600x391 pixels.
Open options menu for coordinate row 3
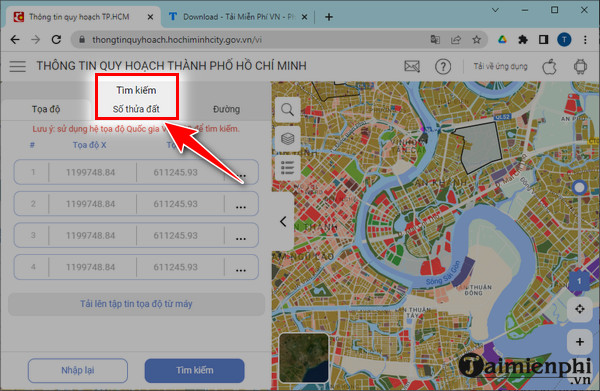(241, 238)
